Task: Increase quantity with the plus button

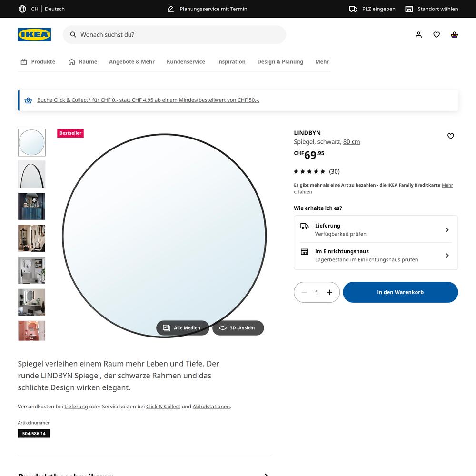Action: tap(329, 292)
